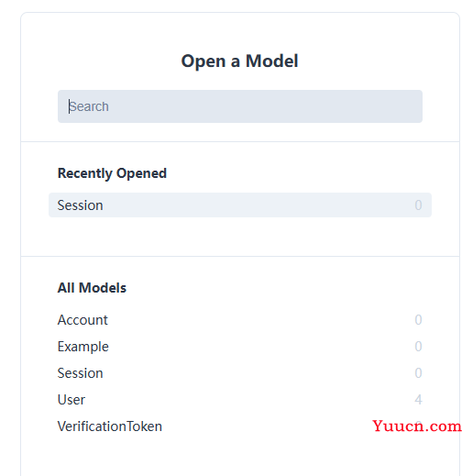Screen dimensions: 473x476
Task: Open the Account model
Action: [x=240, y=320]
